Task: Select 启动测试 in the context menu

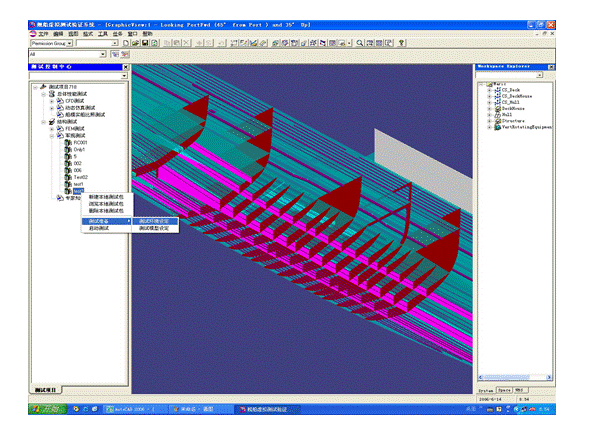Action: [101, 229]
